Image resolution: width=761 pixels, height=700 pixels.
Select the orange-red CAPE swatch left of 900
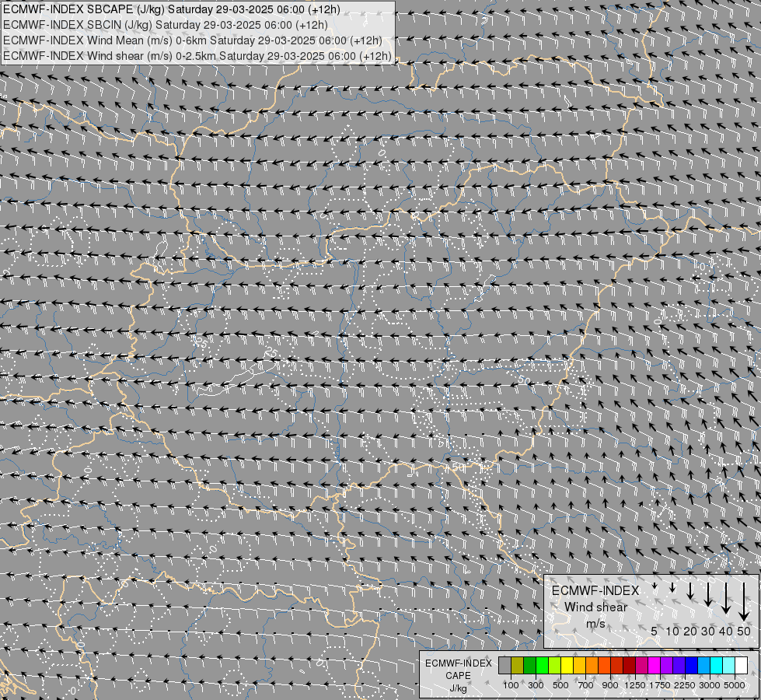pos(605,666)
